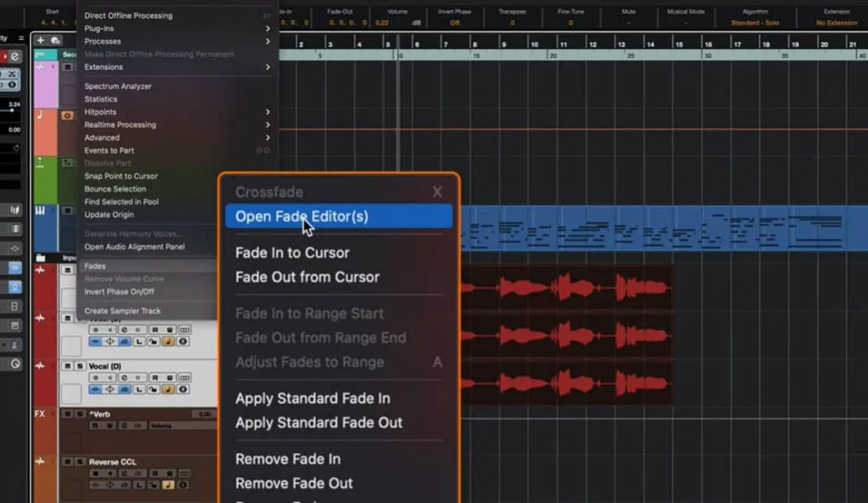Click Open Fade Editor(s)

tap(339, 216)
